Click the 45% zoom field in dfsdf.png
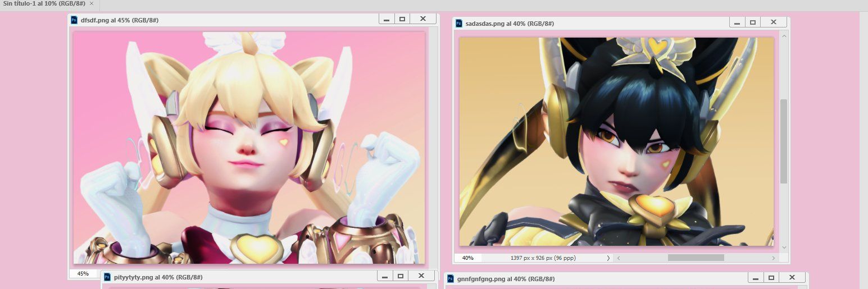Screen dimensions: 868x289 pyautogui.click(x=83, y=273)
